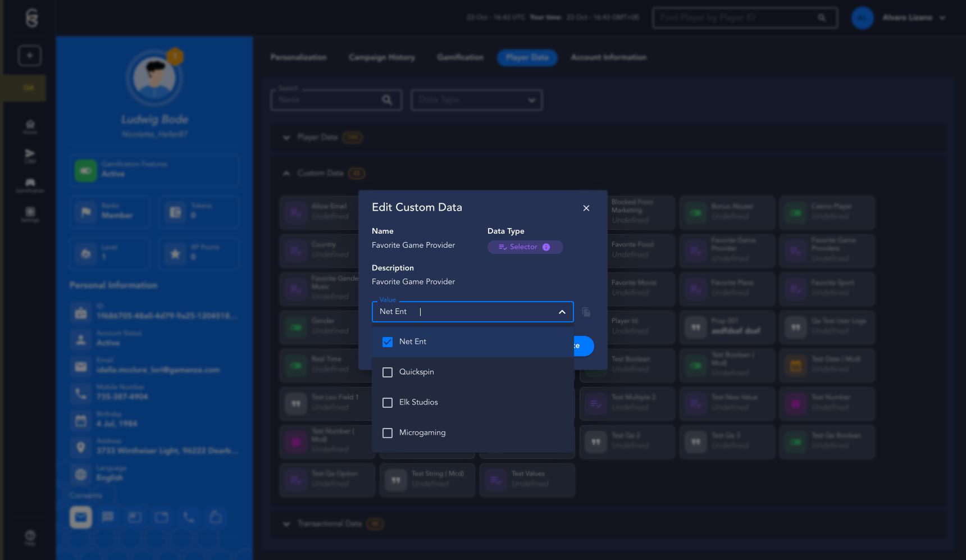Click the email consent icon
Image resolution: width=966 pixels, height=560 pixels.
point(81,517)
